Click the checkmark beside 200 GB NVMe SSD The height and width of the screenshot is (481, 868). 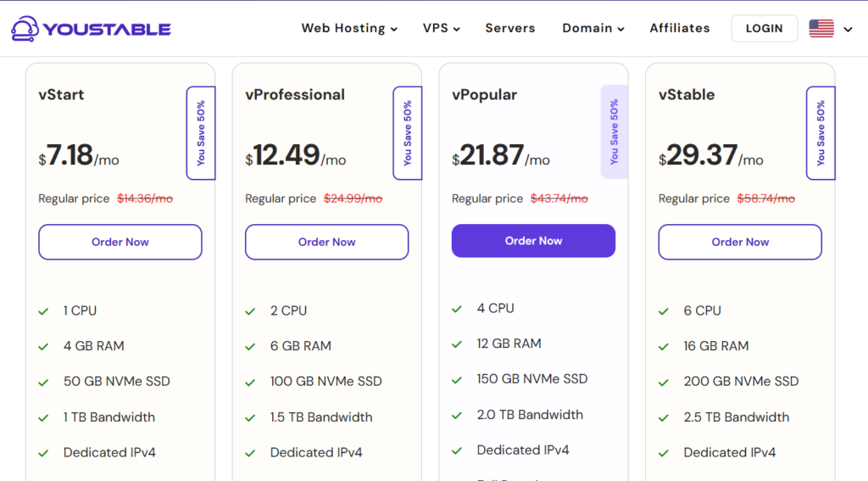click(x=664, y=383)
